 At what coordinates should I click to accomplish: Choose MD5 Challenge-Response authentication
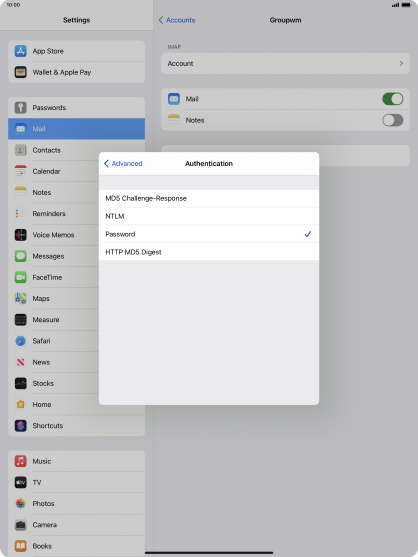pyautogui.click(x=209, y=198)
